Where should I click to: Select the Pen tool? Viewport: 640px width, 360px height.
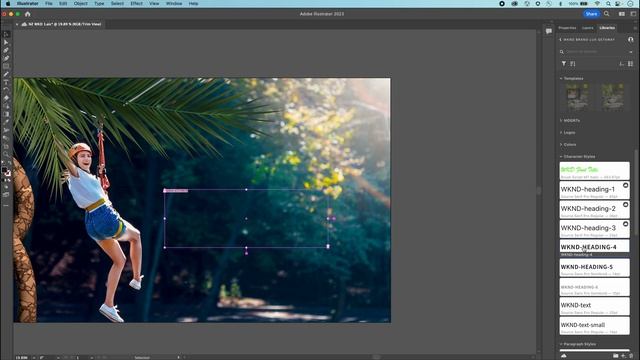pos(6,51)
